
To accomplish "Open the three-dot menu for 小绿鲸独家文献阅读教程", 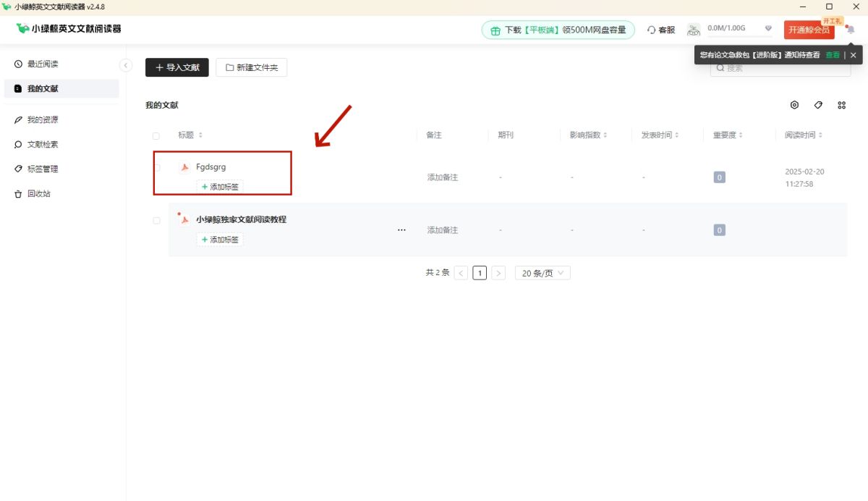I will [401, 230].
